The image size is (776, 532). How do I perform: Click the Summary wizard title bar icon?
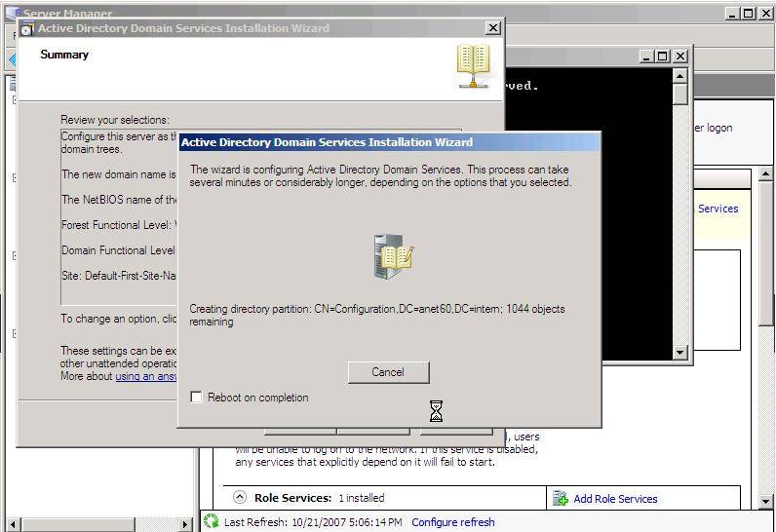(x=27, y=28)
